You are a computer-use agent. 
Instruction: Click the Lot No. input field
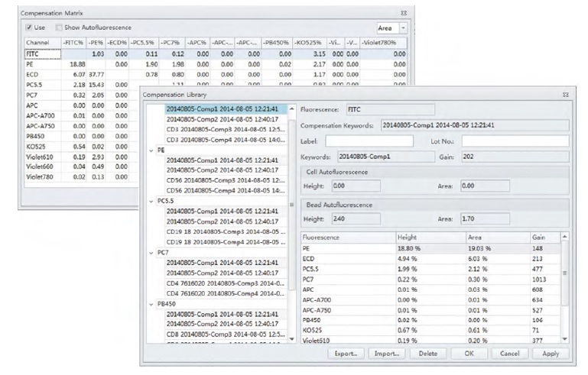click(515, 141)
